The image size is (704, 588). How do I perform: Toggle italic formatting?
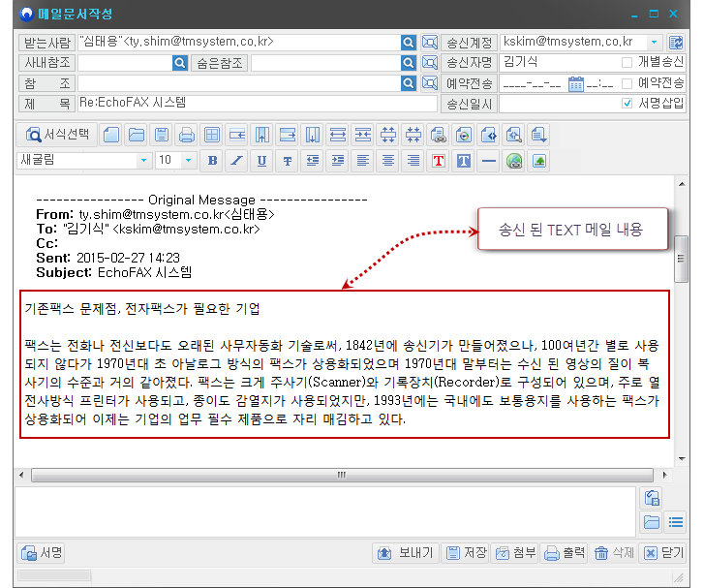point(237,161)
